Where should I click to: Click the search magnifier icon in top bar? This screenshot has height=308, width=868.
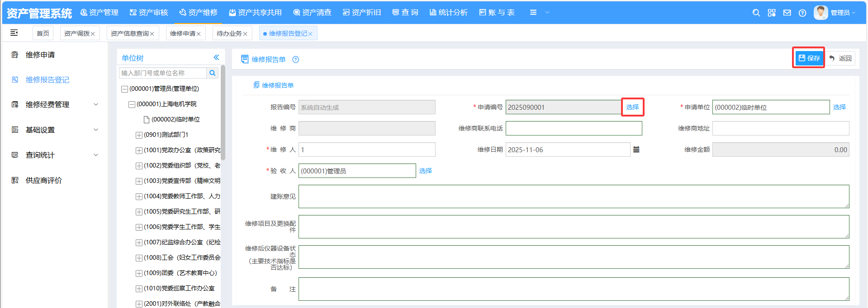tap(756, 13)
